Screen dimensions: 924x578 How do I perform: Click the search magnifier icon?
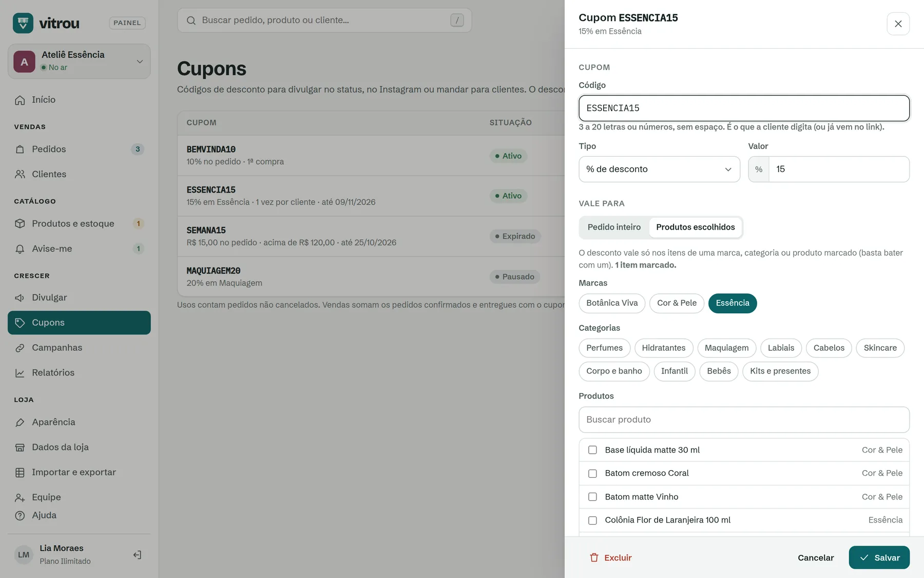(191, 21)
